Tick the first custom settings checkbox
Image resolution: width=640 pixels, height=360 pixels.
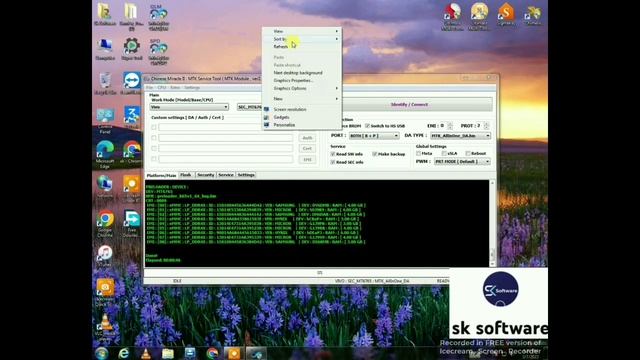154,127
